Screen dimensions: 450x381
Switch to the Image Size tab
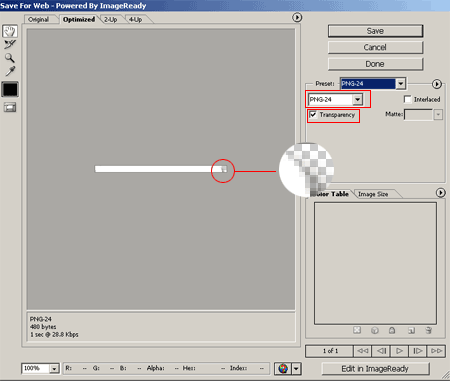pos(373,194)
